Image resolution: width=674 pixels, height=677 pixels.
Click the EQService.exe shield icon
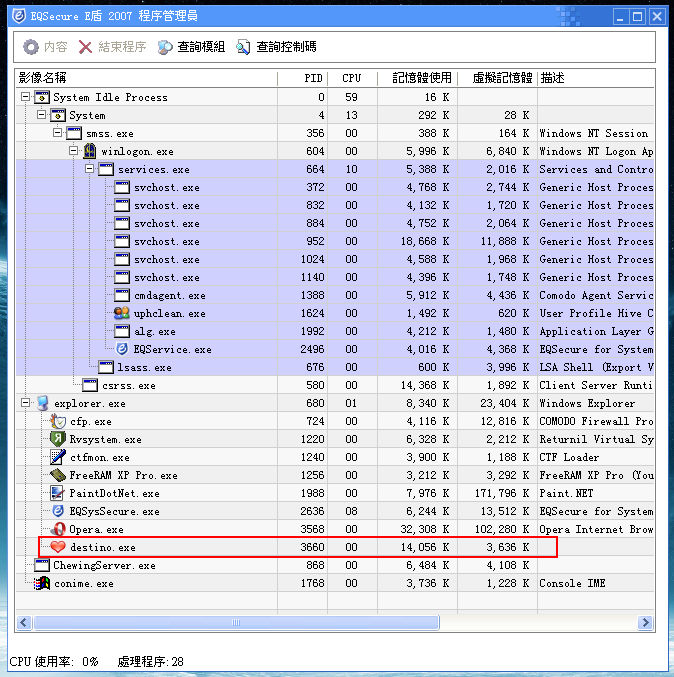(122, 349)
